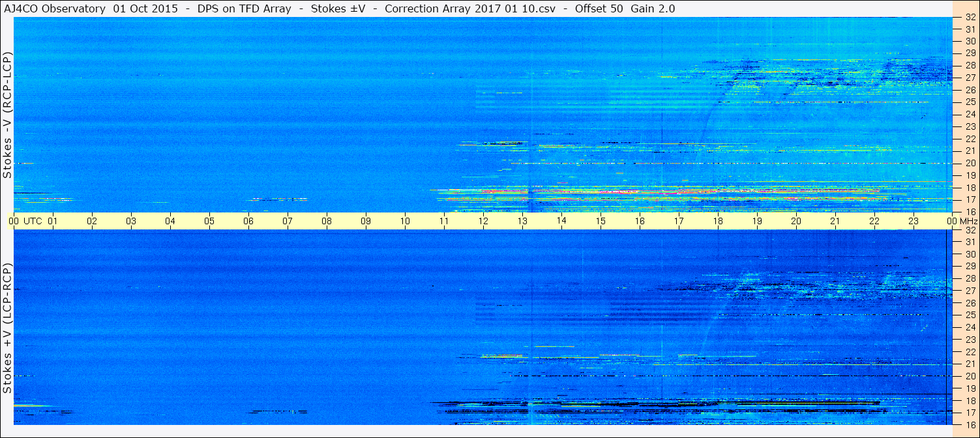Image resolution: width=980 pixels, height=438 pixels.
Task: Click the 16 MHz label of Stokes -V panel
Action: [970, 212]
